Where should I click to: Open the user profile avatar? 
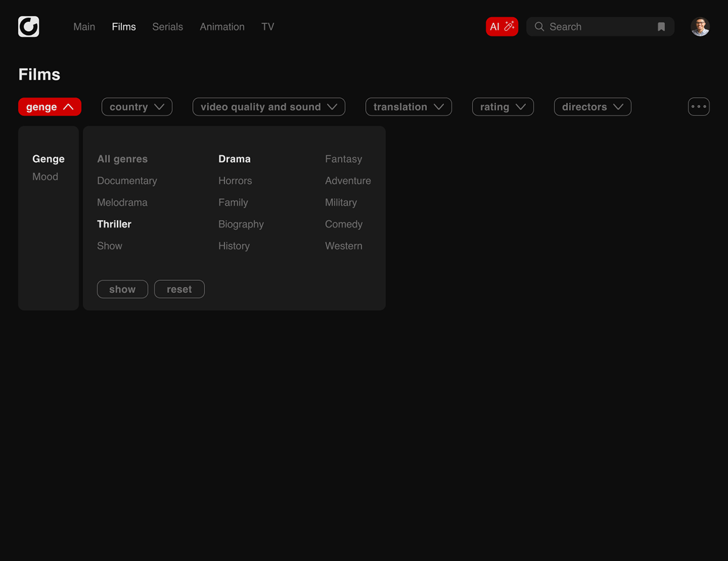tap(699, 27)
